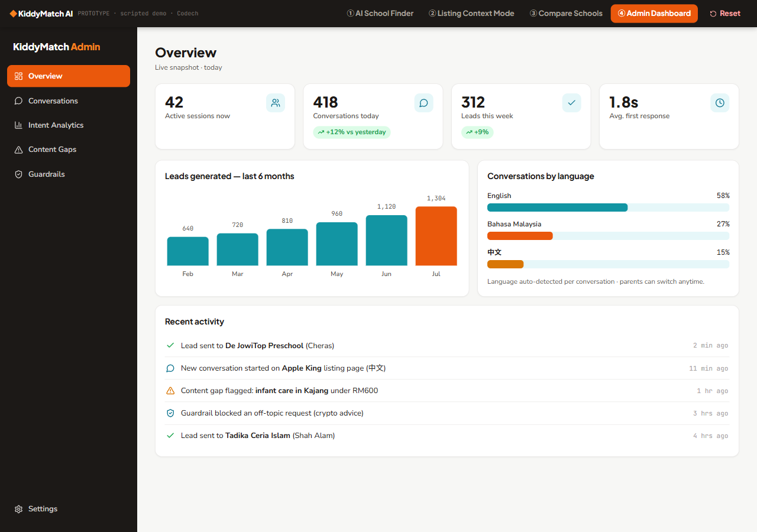The height and width of the screenshot is (532, 757).
Task: Click the reset arrow icon in top bar
Action: (x=713, y=14)
